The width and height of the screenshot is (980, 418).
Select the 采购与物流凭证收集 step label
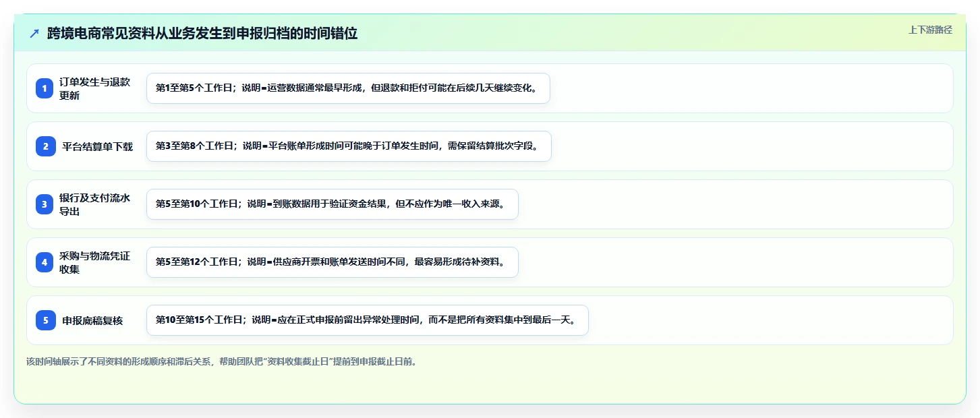tap(95, 262)
